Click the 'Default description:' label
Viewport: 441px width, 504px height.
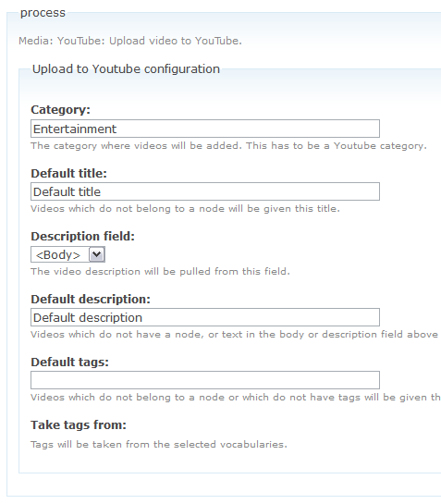tap(91, 300)
